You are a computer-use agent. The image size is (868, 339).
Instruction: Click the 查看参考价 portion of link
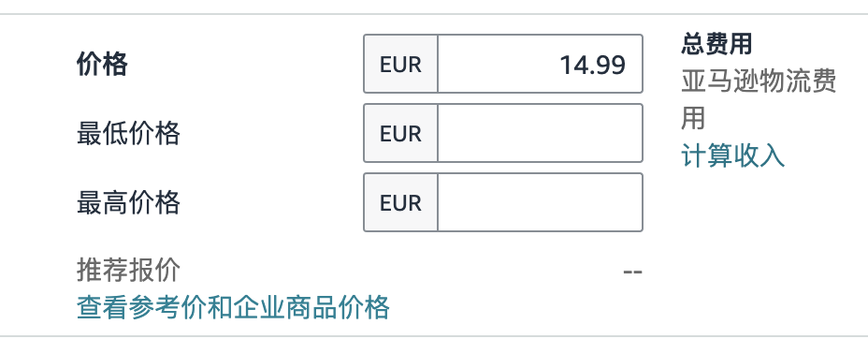click(x=141, y=307)
